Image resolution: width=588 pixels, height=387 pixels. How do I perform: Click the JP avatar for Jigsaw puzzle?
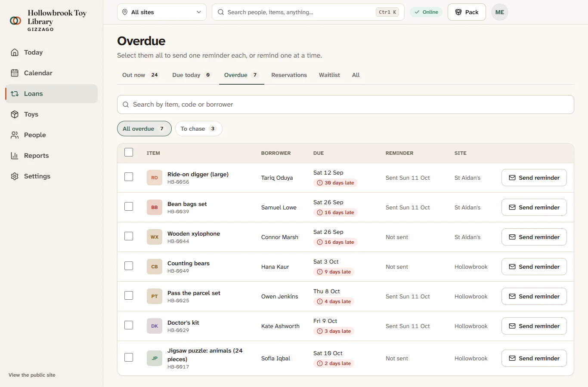[155, 358]
